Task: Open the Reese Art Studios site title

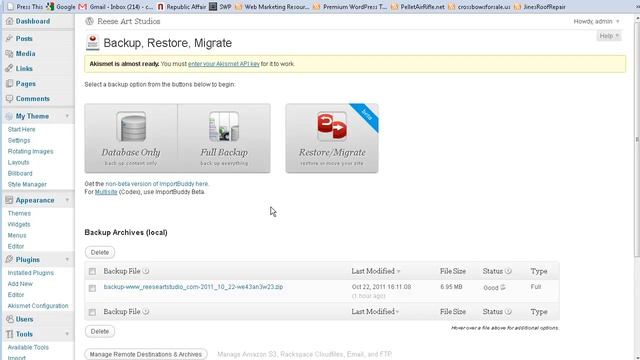Action: [129, 21]
